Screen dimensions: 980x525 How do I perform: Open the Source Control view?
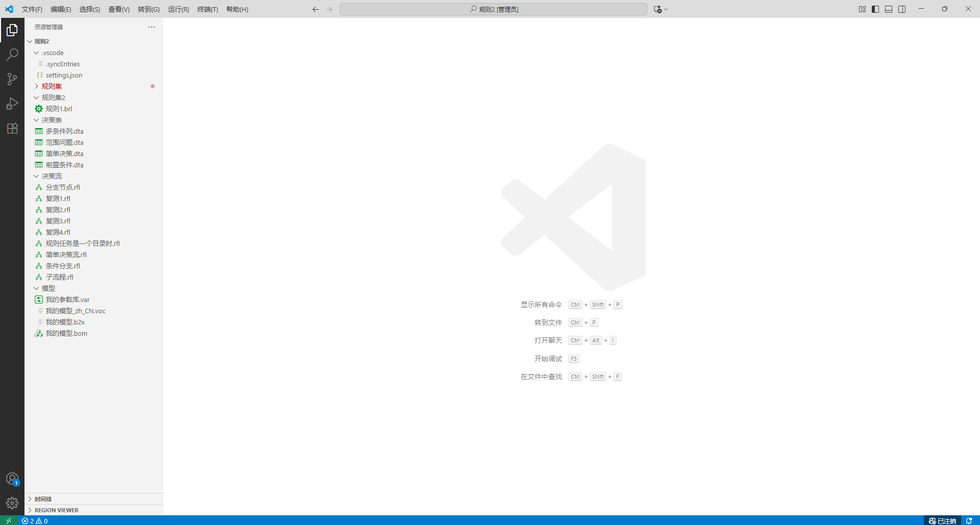(12, 79)
